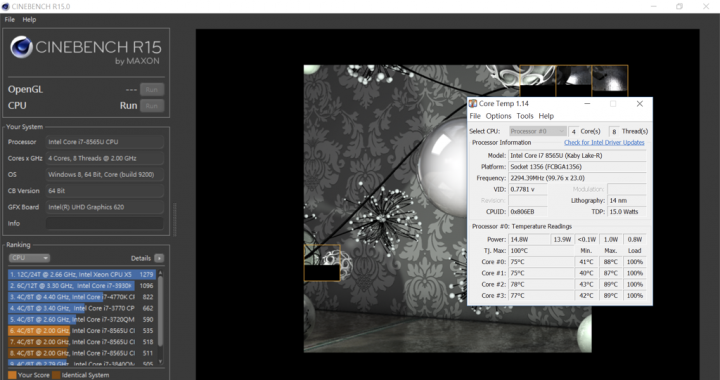The height and width of the screenshot is (380, 720).
Task: Click the TDP 15.0 Watts value
Action: 627,212
